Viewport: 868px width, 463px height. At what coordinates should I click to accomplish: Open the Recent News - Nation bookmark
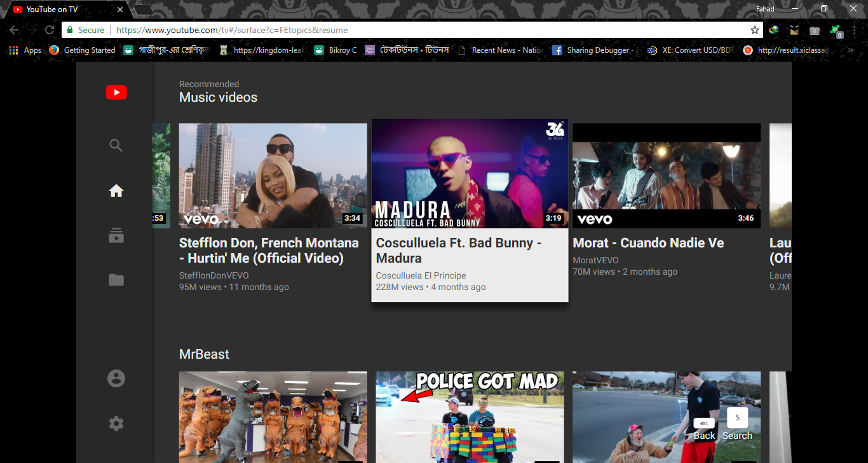(500, 50)
